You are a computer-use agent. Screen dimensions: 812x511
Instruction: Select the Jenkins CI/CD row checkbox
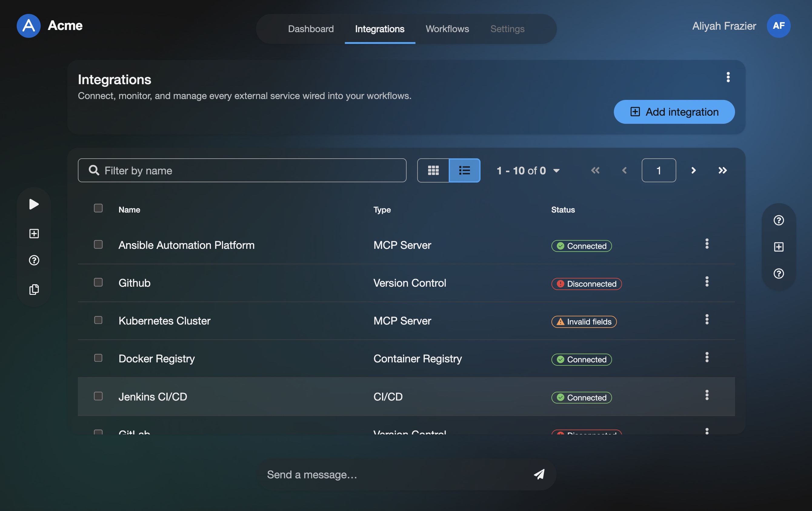click(x=98, y=396)
